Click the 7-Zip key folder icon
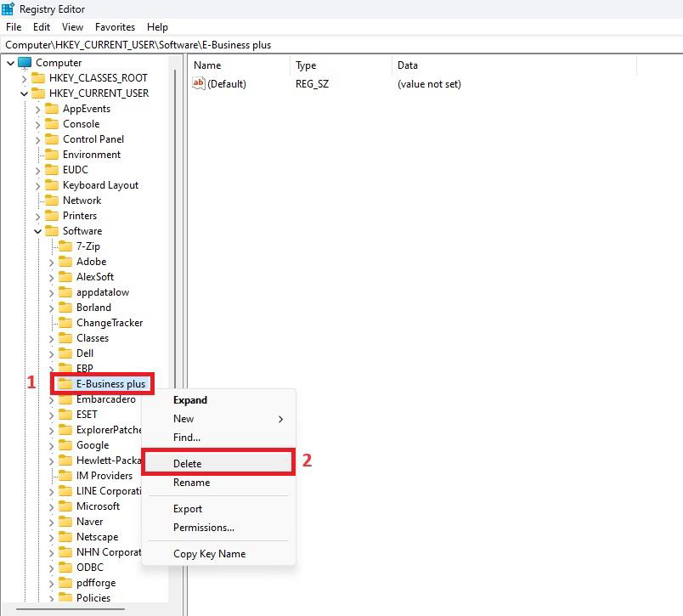The height and width of the screenshot is (616, 683). coord(65,246)
